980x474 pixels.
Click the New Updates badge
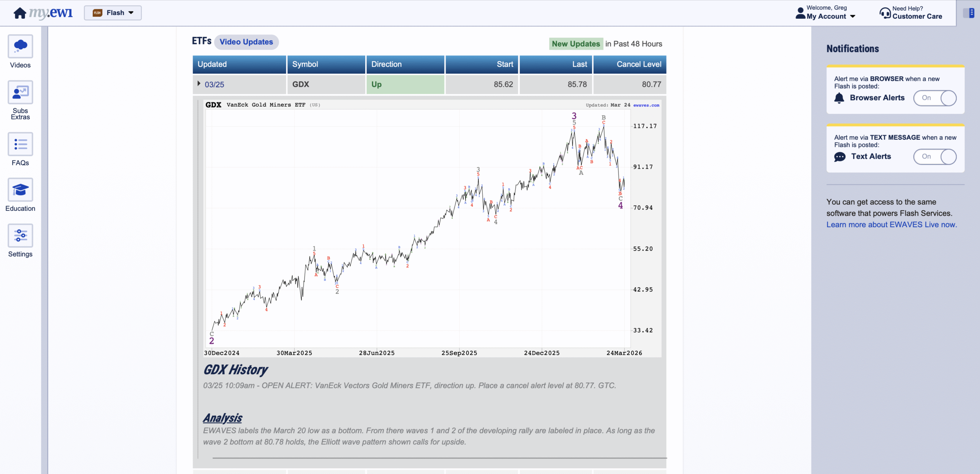tap(576, 44)
